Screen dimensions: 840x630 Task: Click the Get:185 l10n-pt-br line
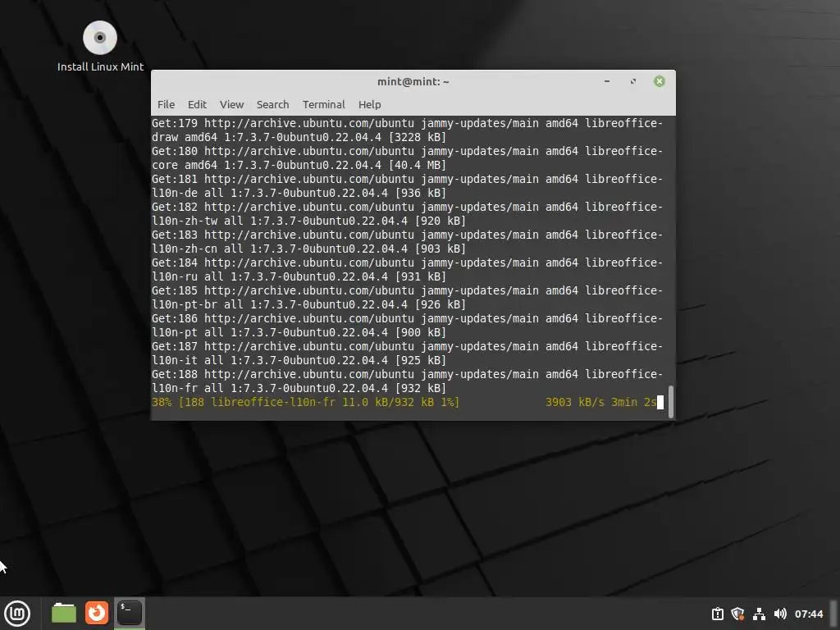pos(407,297)
